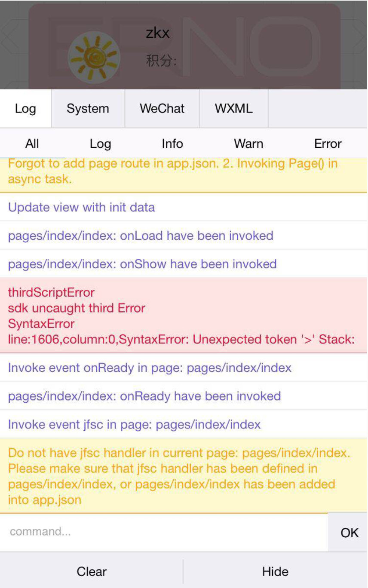Switch to the System tab
The height and width of the screenshot is (588, 368).
tap(88, 108)
